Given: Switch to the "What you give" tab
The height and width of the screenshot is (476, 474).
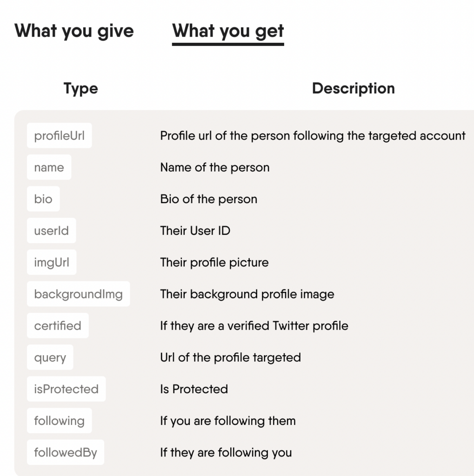Looking at the screenshot, I should tap(74, 31).
